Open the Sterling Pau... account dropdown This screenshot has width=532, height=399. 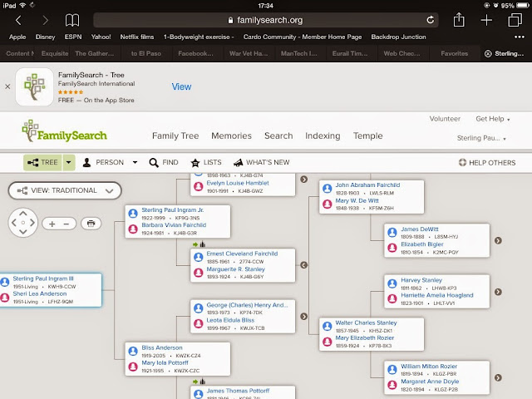[x=481, y=138]
